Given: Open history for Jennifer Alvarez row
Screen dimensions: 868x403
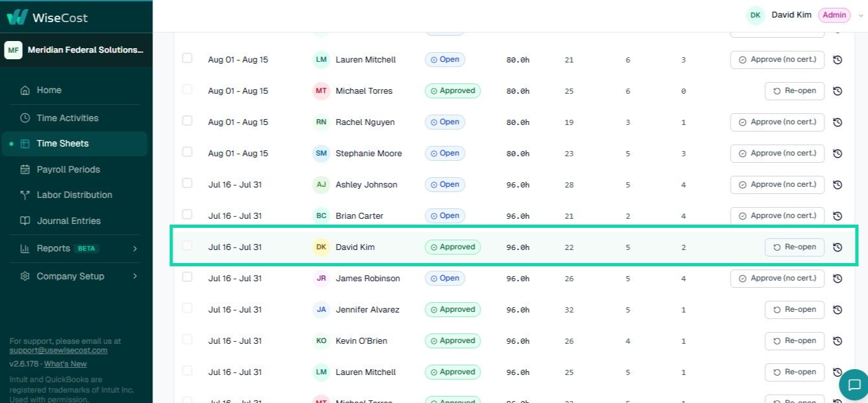Looking at the screenshot, I should [837, 310].
